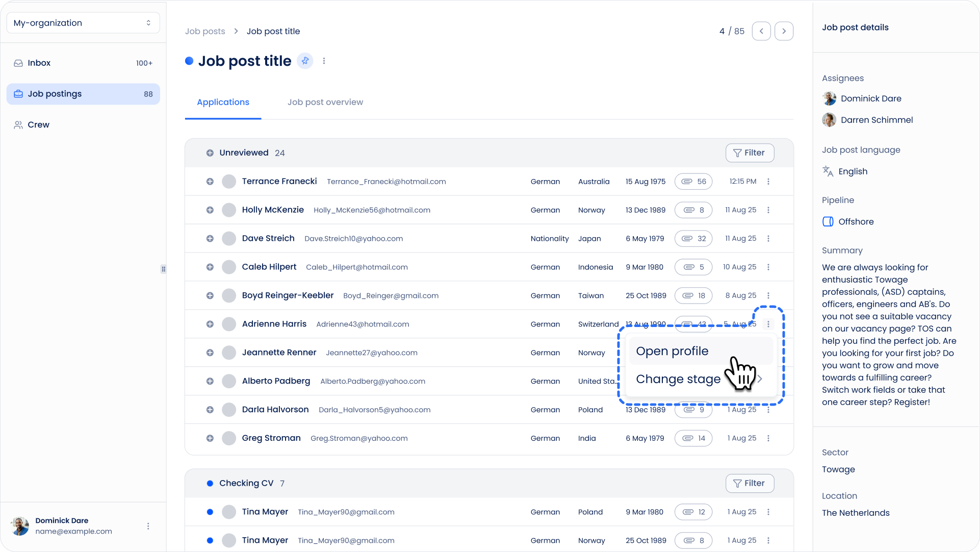
Task: Click the sidebar resize handle
Action: coord(163,269)
